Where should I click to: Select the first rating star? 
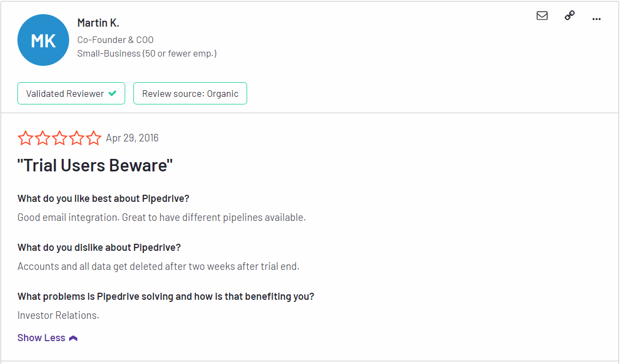click(25, 138)
